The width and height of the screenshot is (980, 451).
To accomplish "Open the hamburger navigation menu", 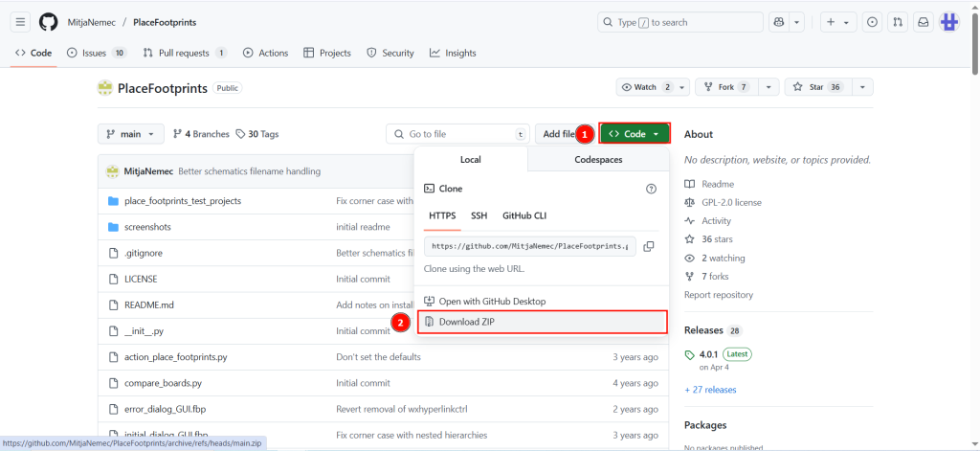I will [x=20, y=22].
